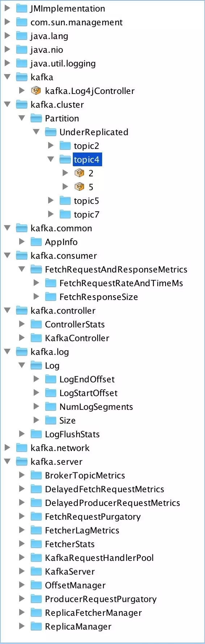The width and height of the screenshot is (205, 644).
Task: Select the LogEndOffset entry
Action: [x=87, y=379]
